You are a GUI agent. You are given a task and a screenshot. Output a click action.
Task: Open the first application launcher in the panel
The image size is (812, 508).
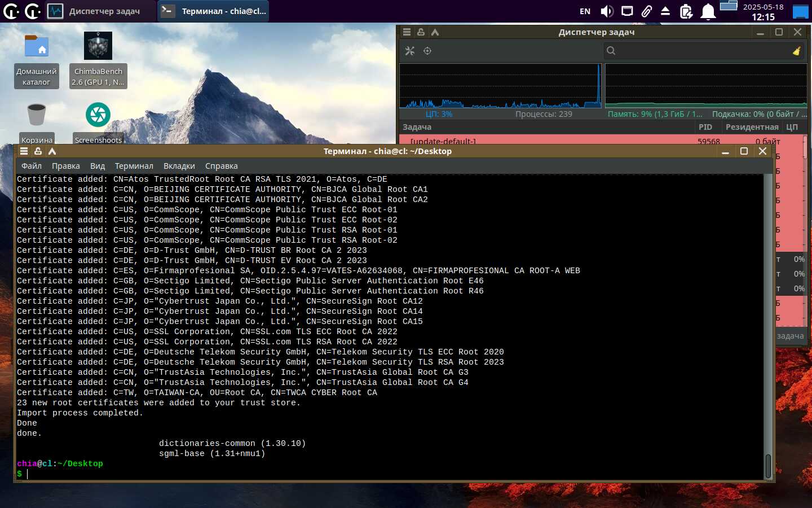[11, 11]
